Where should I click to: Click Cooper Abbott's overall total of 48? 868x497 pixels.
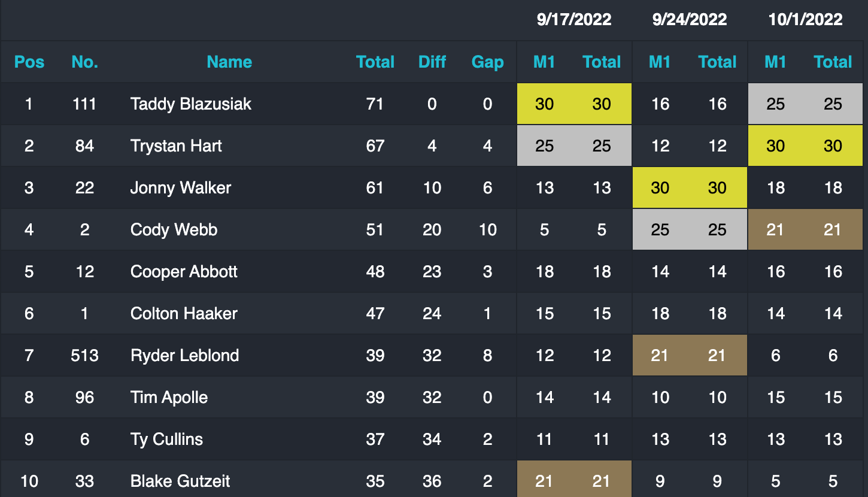(x=375, y=271)
